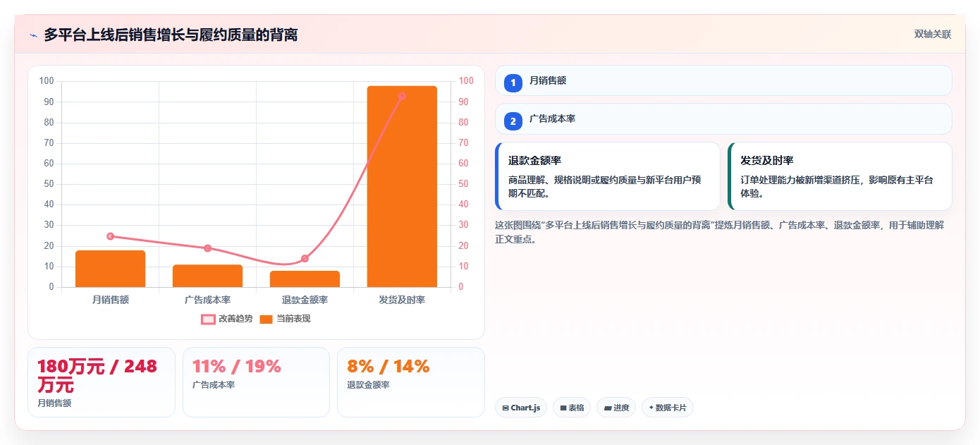Image resolution: width=980 pixels, height=445 pixels.
Task: Click the description text 商品理解、规格说明
Action: [x=605, y=187]
